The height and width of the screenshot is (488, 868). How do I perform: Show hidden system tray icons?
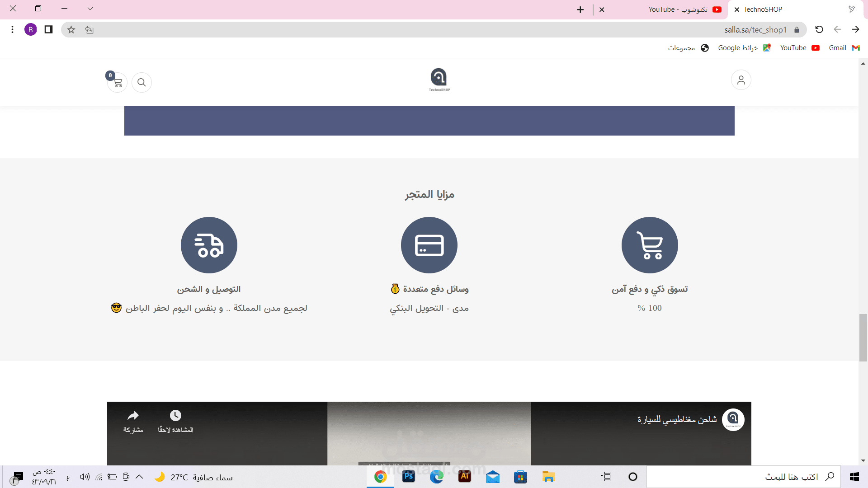[x=139, y=477]
